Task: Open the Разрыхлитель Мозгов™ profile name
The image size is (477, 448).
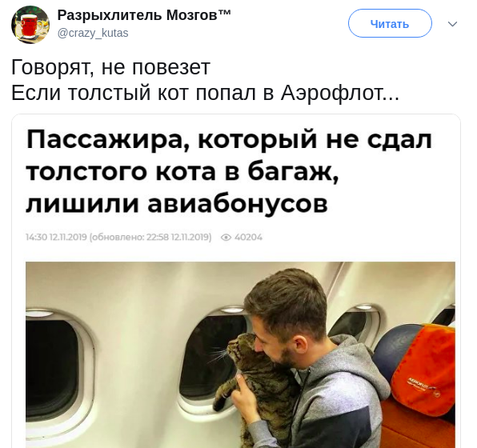Action: (x=144, y=15)
